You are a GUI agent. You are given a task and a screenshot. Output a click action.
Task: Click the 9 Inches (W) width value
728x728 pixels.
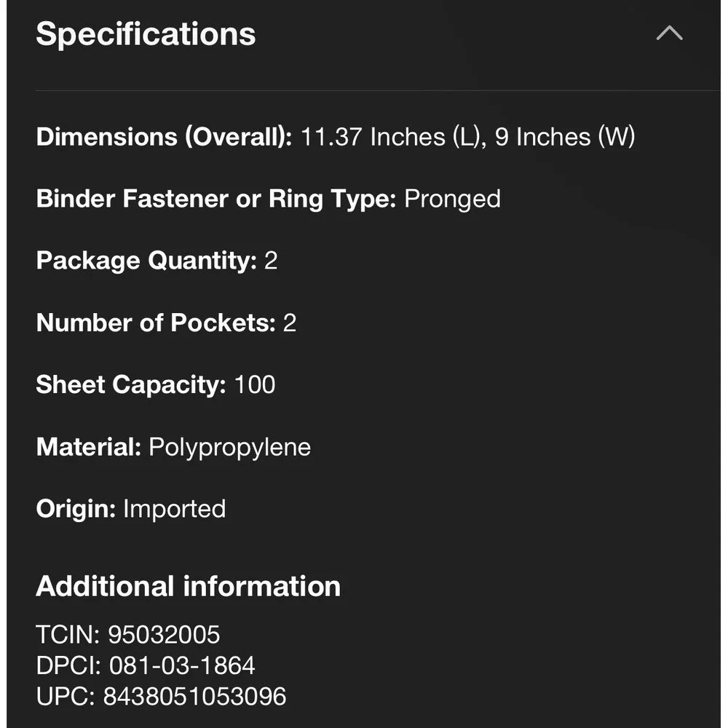[565, 137]
